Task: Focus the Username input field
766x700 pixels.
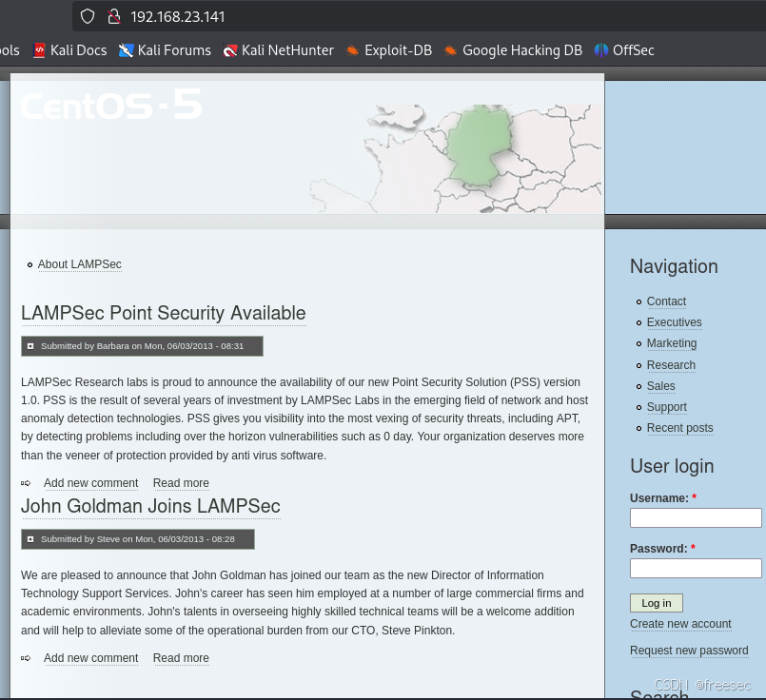Action: click(x=696, y=518)
